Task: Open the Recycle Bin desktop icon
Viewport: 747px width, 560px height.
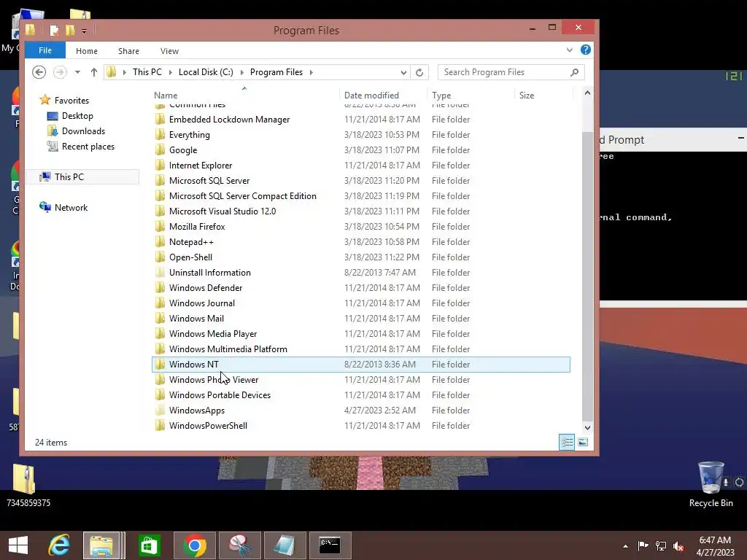Action: [x=711, y=483]
